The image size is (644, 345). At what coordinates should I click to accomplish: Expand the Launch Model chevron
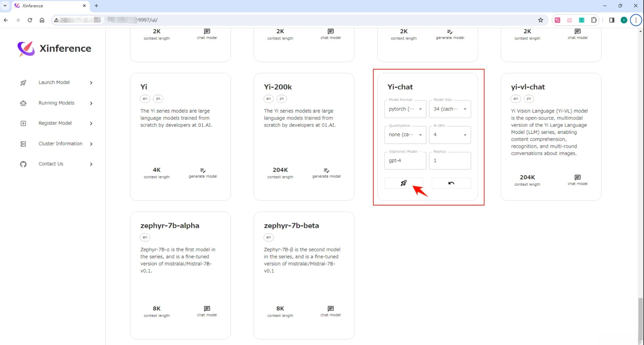point(91,83)
